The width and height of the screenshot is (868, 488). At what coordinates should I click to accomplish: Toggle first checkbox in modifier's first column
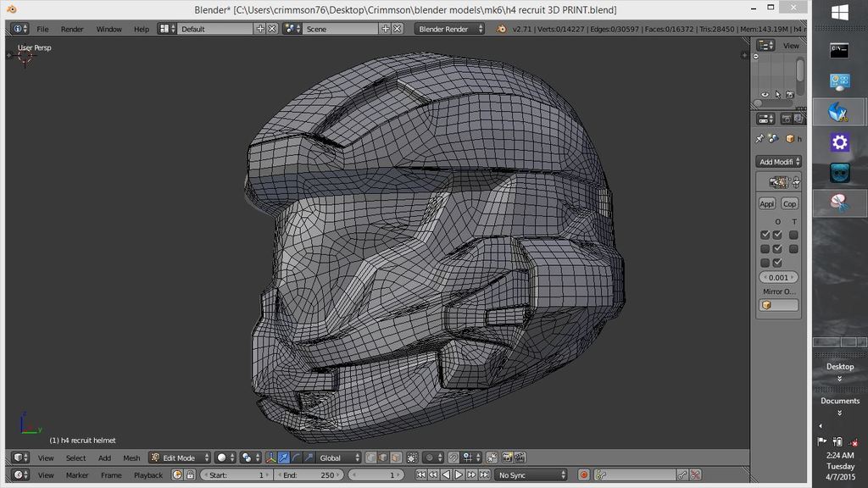tap(765, 235)
